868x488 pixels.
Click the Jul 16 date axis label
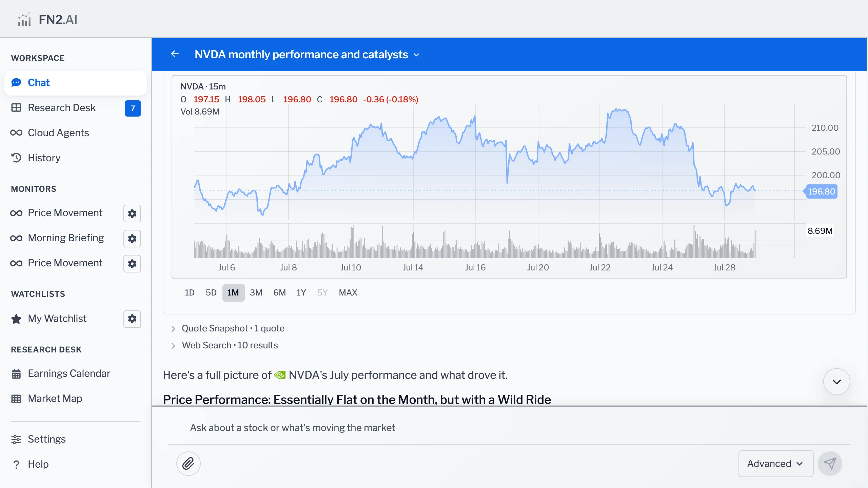(475, 268)
